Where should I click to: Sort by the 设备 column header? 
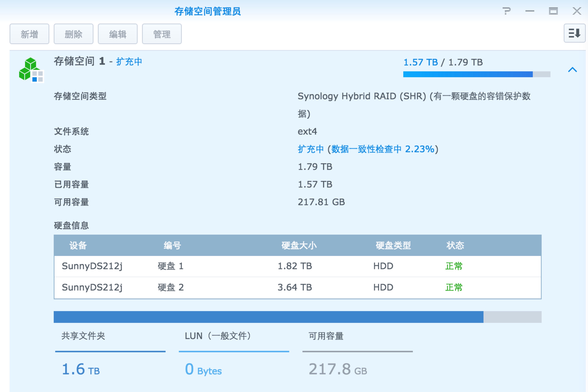coord(78,245)
